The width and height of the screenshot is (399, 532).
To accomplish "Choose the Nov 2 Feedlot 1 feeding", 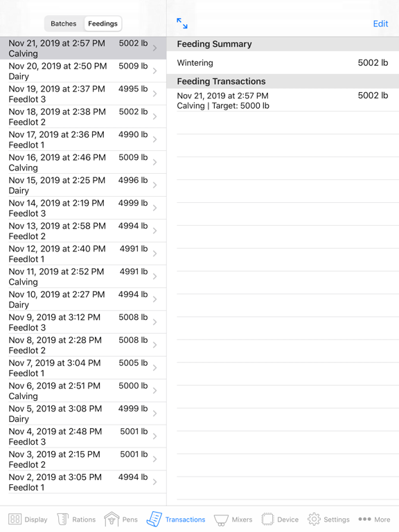I will point(83,482).
